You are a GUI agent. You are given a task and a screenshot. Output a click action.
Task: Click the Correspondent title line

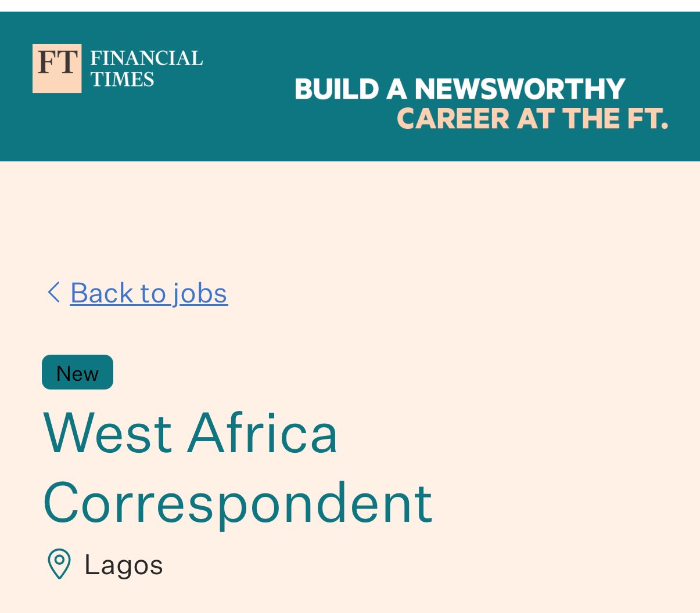(238, 503)
